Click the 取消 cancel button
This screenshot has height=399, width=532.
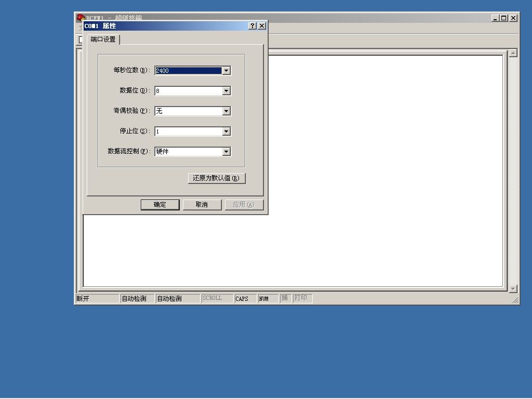click(202, 205)
